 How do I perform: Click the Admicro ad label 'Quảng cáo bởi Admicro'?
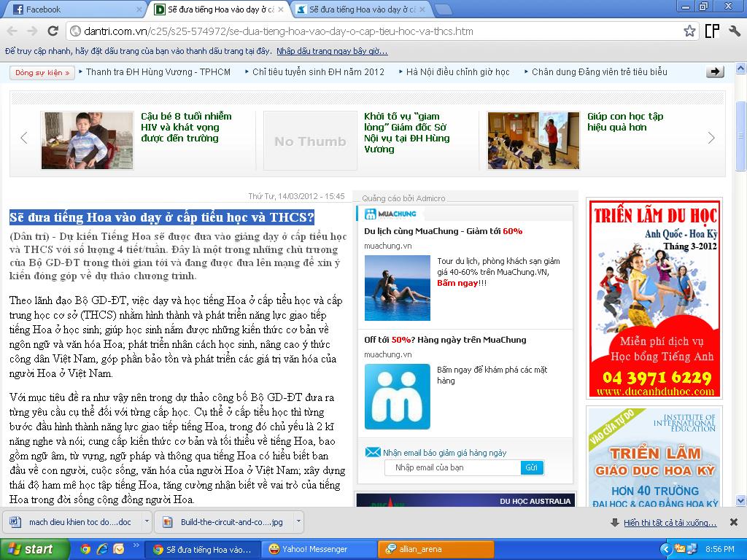(x=403, y=198)
